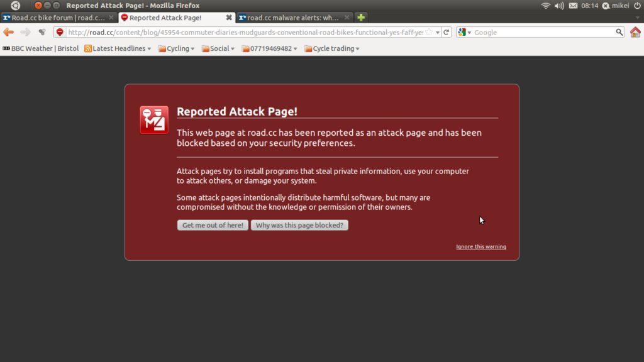Click the attack page warning shield icon

[x=154, y=120]
